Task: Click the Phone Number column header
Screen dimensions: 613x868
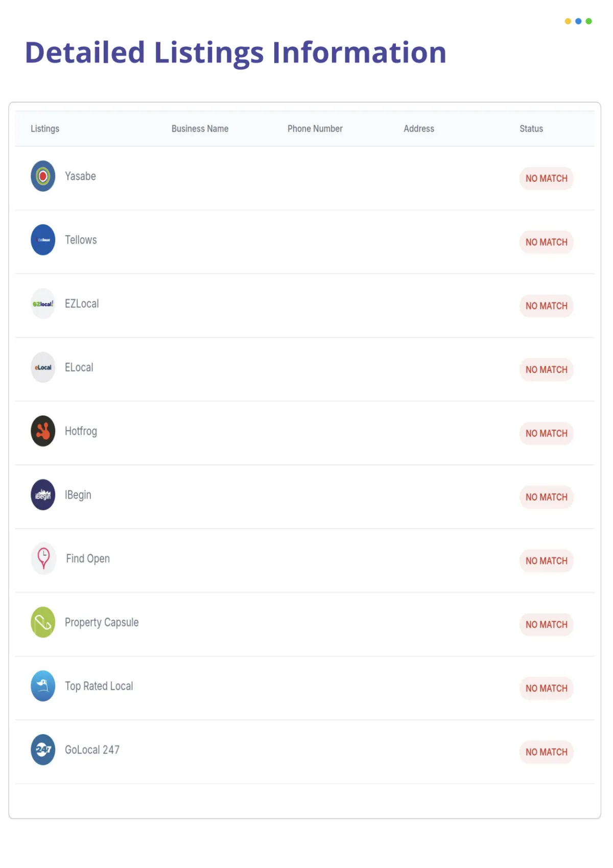Action: (x=315, y=129)
